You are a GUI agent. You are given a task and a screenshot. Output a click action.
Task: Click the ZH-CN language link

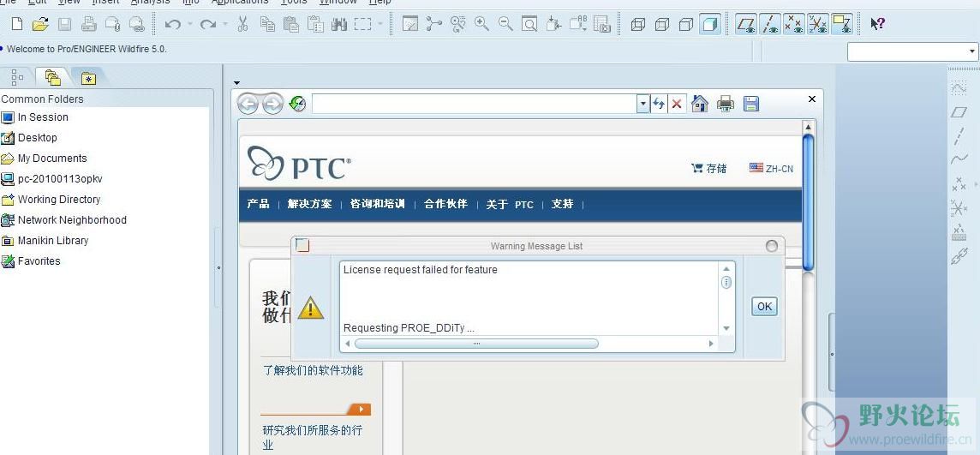[771, 168]
